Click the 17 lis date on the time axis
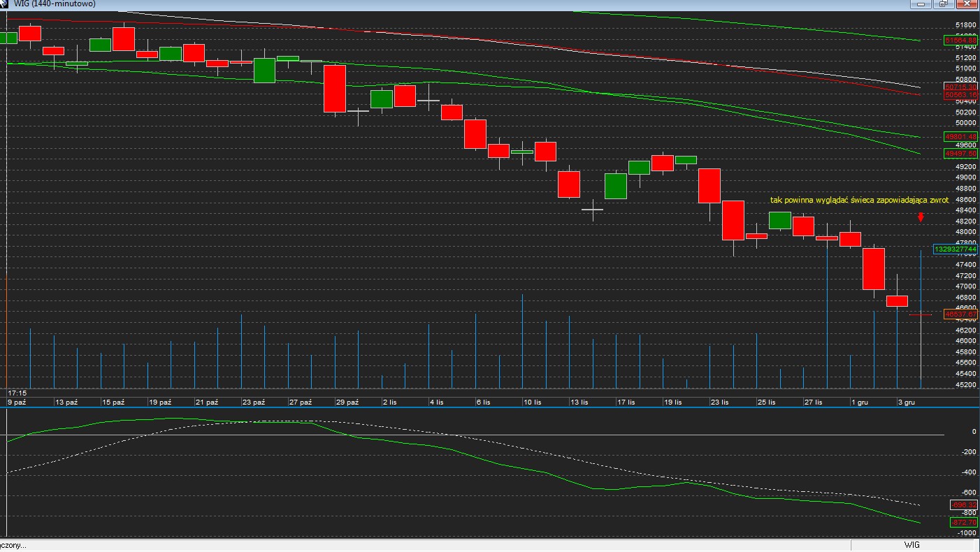Viewport: 980px width, 552px height. coord(626,402)
